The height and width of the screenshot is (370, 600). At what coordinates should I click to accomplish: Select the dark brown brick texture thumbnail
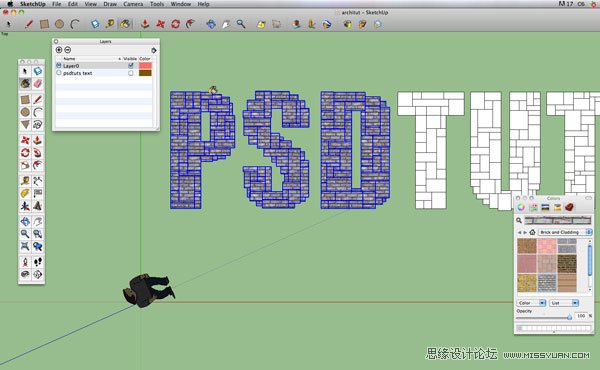pyautogui.click(x=567, y=264)
